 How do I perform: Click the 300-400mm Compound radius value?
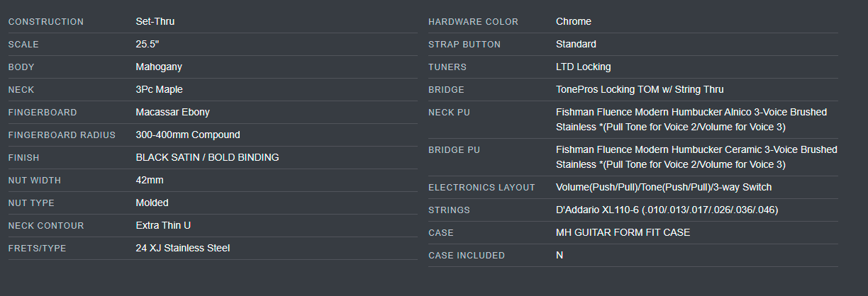click(187, 135)
